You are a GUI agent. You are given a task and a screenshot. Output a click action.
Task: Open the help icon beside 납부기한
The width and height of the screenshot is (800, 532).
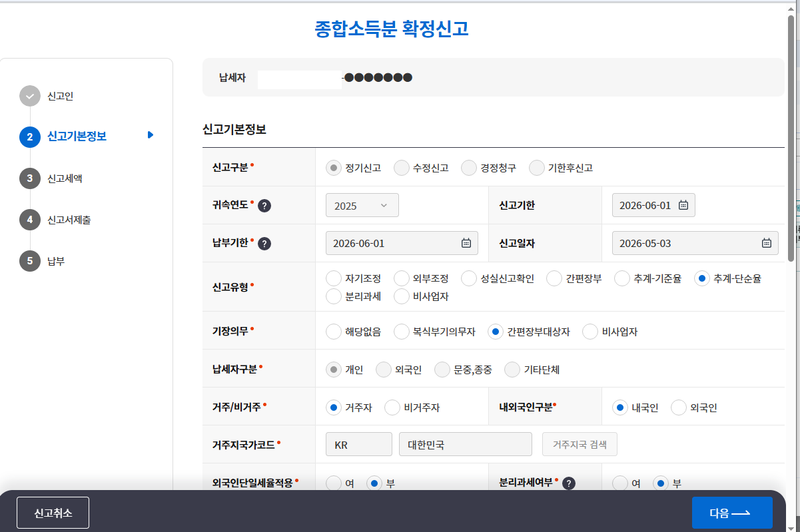pyautogui.click(x=264, y=244)
